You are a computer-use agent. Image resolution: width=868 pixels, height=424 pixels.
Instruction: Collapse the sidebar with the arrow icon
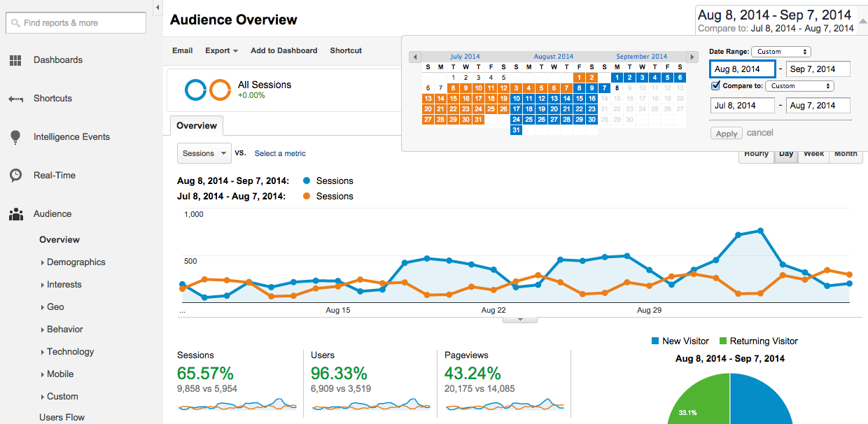point(157,8)
